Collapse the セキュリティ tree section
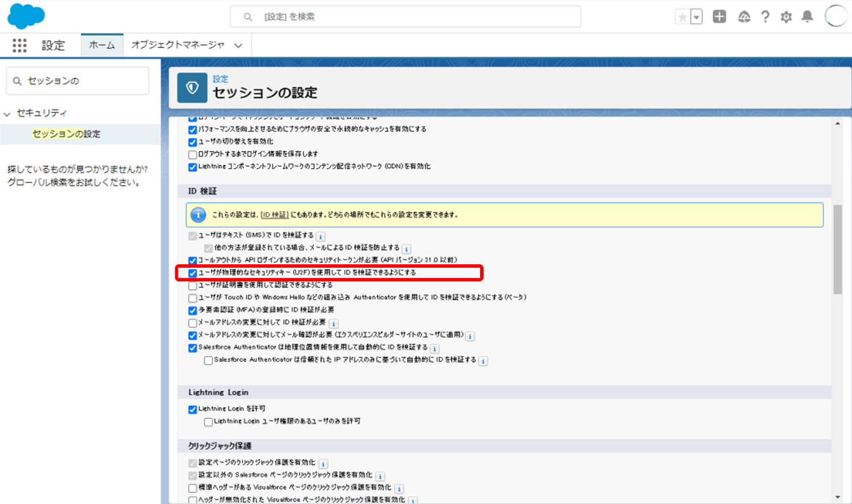Image resolution: width=852 pixels, height=504 pixels. pyautogui.click(x=7, y=114)
